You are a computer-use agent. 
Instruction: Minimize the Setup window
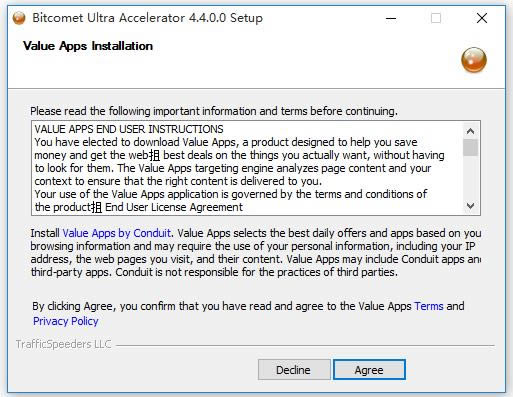(391, 18)
